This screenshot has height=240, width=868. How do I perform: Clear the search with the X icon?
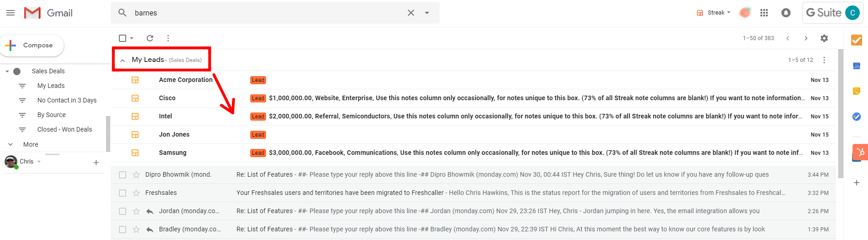pyautogui.click(x=411, y=13)
